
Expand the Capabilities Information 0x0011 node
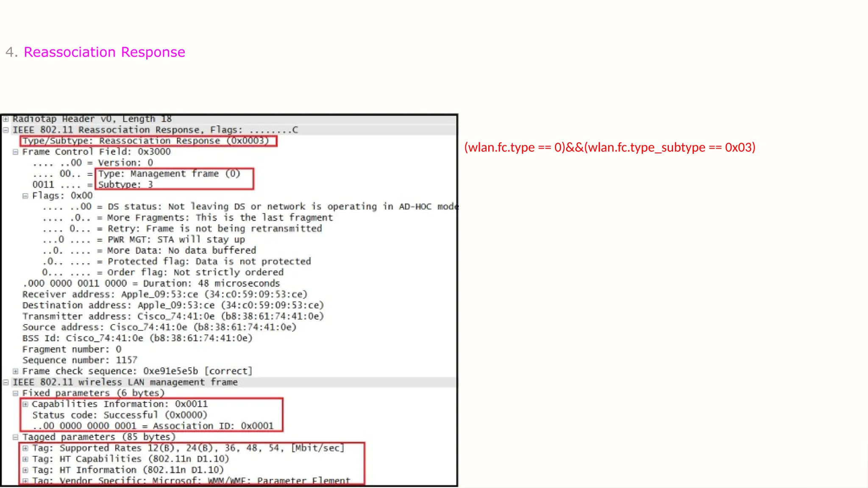tap(25, 404)
